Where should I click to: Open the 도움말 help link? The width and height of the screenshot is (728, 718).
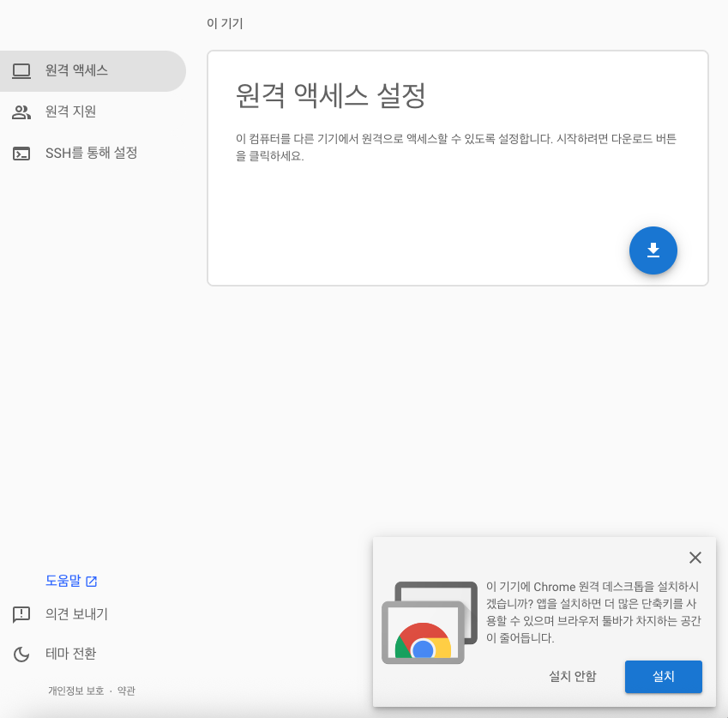tap(64, 581)
